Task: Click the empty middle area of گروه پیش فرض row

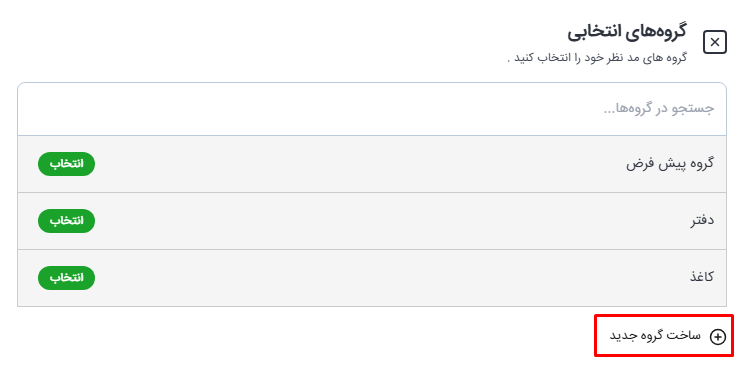Action: (361, 164)
